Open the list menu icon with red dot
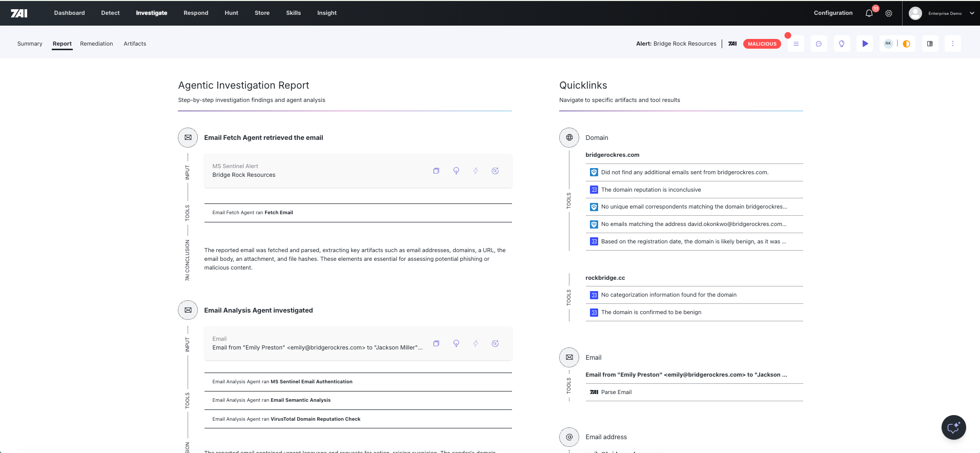Screen dimensions: 980x453 tap(796, 44)
